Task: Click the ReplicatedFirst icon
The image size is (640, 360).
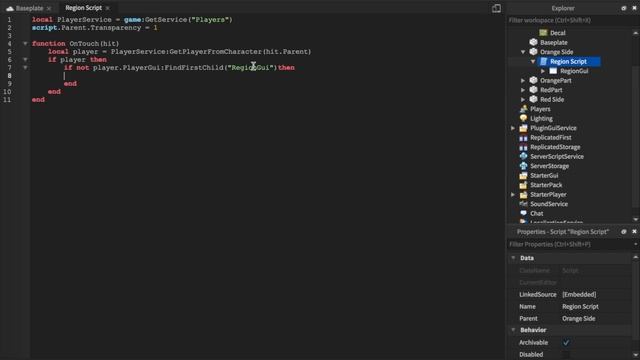Action: [x=523, y=138]
